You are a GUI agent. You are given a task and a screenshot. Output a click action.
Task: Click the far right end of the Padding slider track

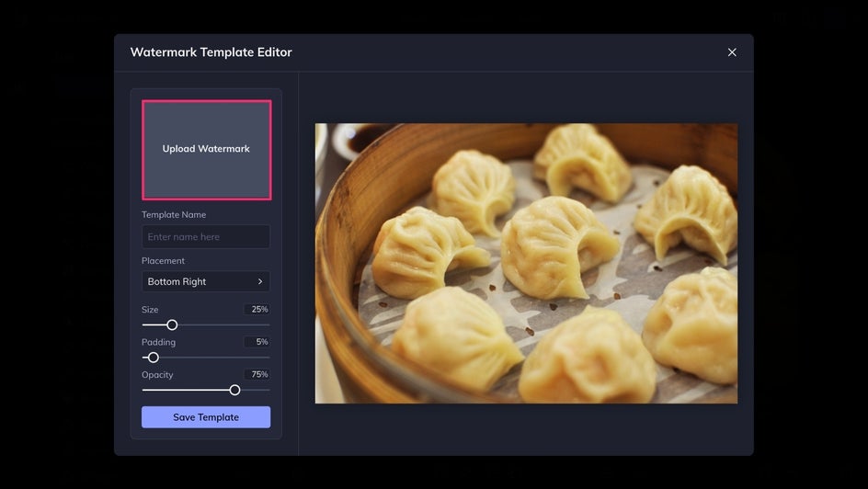[x=268, y=358]
